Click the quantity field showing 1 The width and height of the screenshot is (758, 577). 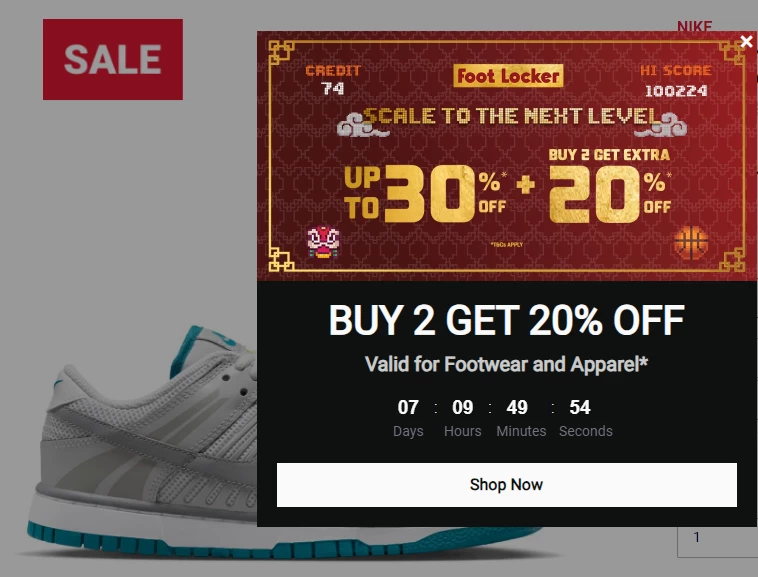tap(717, 542)
